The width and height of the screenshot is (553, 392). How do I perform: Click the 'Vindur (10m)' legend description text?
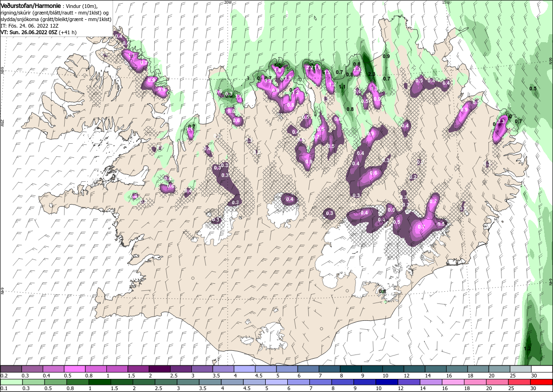pos(81,7)
